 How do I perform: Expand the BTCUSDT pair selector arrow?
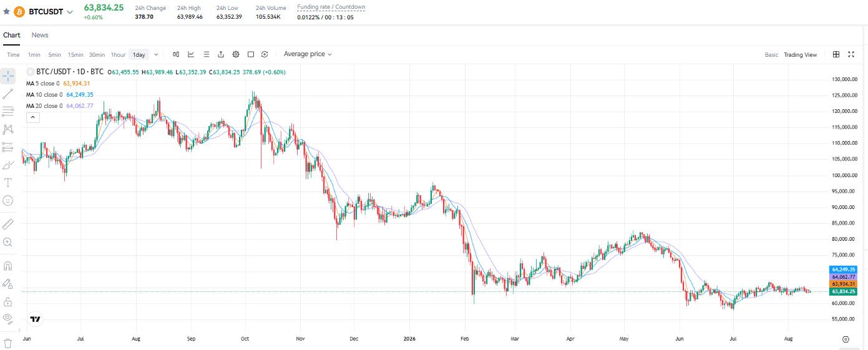click(x=69, y=12)
